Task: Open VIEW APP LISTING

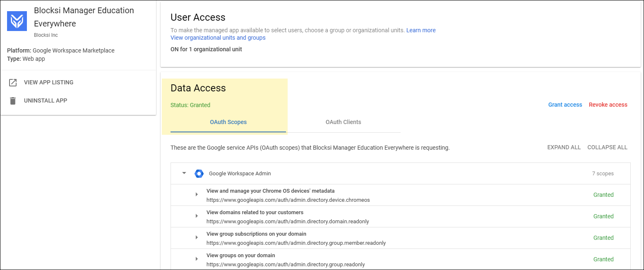Action: 48,82
